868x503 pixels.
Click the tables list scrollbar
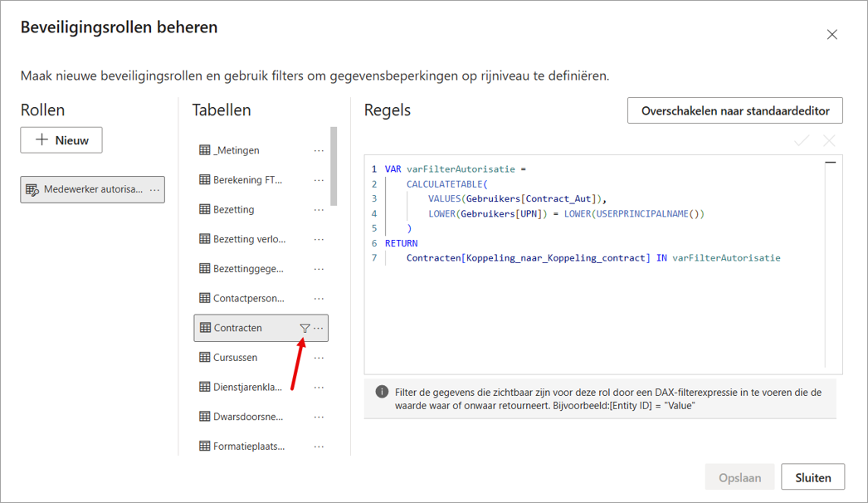point(334,166)
